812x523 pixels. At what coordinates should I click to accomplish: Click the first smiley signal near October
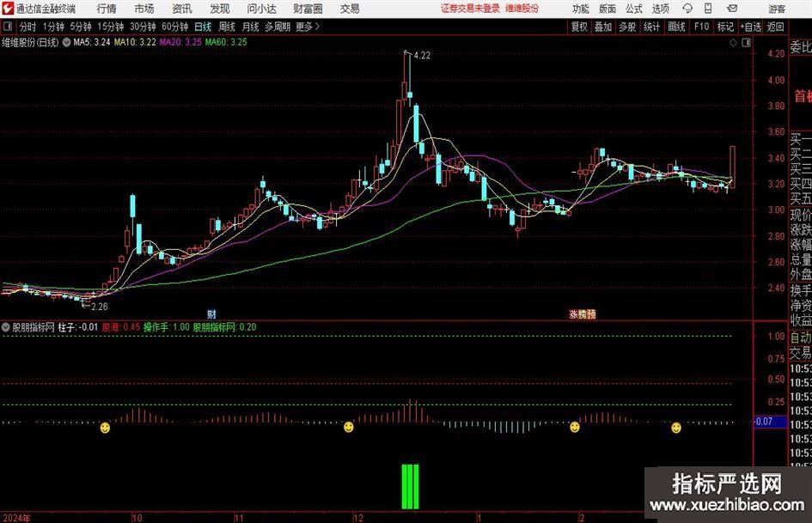click(105, 428)
